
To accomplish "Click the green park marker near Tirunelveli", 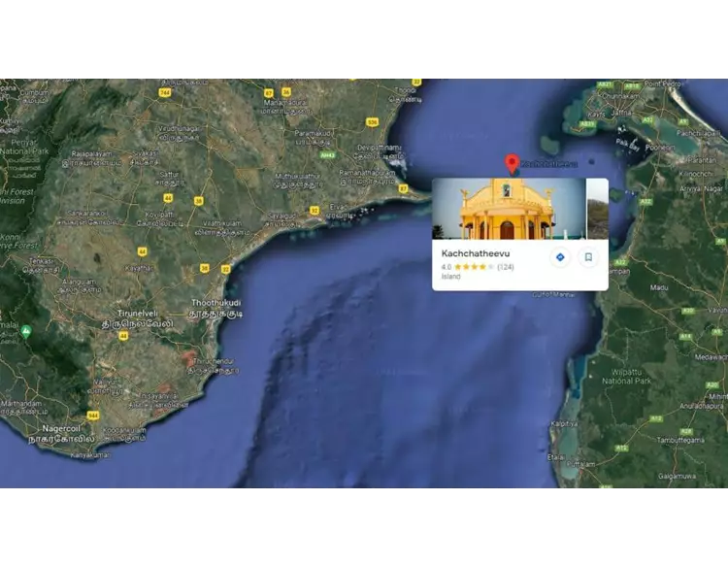I will click(25, 332).
